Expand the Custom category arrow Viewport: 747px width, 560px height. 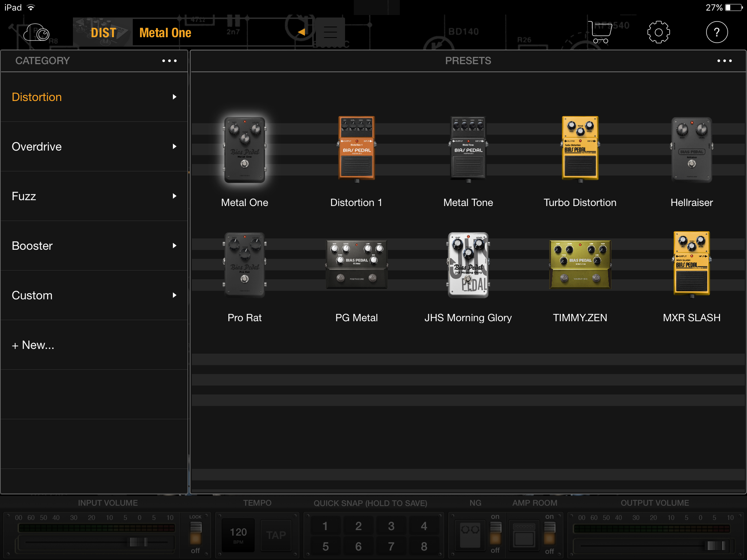(174, 295)
